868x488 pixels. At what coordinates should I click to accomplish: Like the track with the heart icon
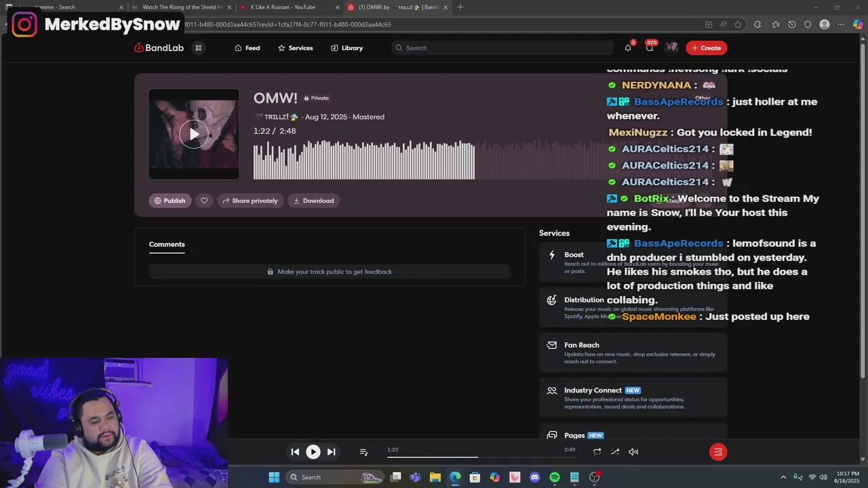[x=204, y=201]
